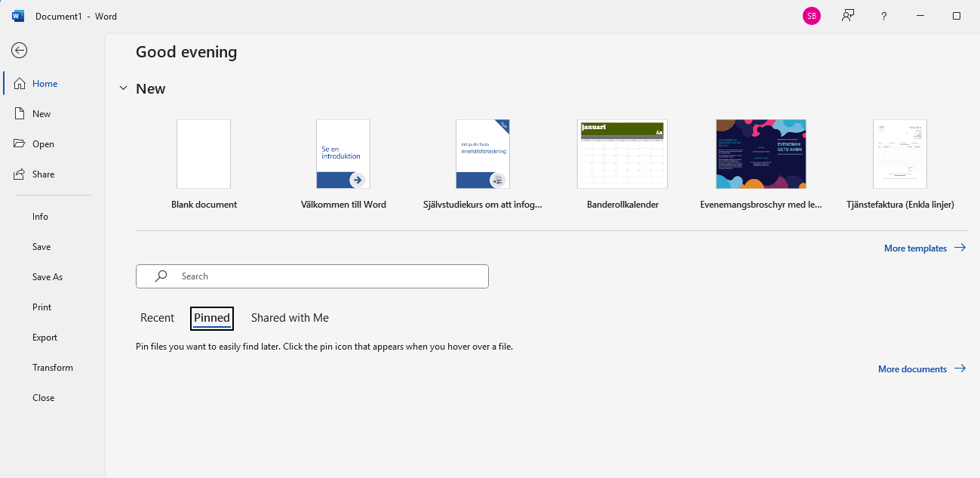Click the feedback person icon in title bar

click(848, 16)
